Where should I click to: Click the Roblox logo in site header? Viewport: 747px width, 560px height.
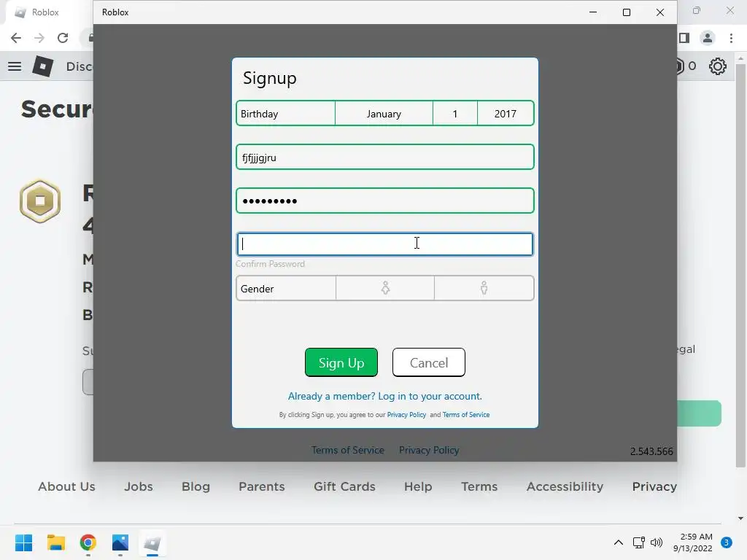point(42,66)
